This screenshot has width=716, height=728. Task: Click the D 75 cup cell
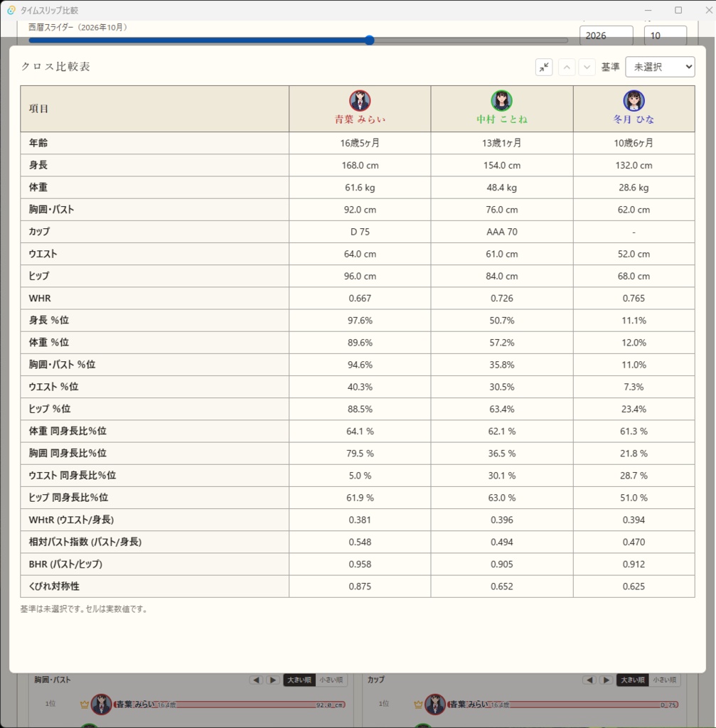pyautogui.click(x=360, y=232)
